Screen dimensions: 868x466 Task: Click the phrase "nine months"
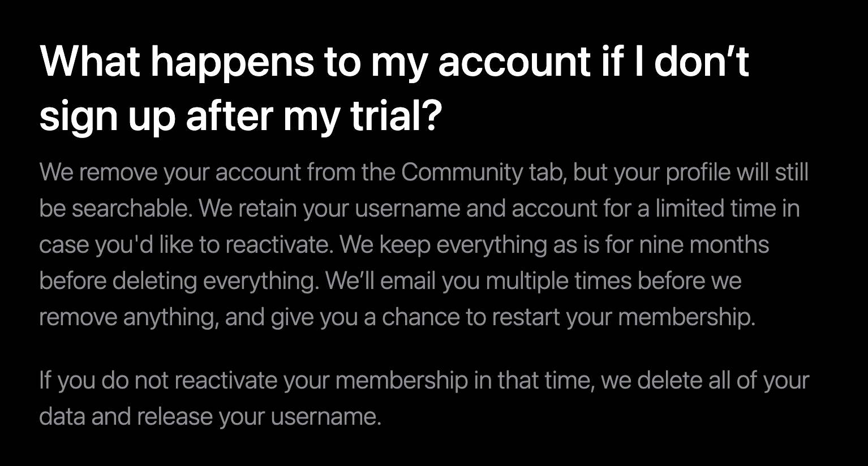click(x=704, y=245)
